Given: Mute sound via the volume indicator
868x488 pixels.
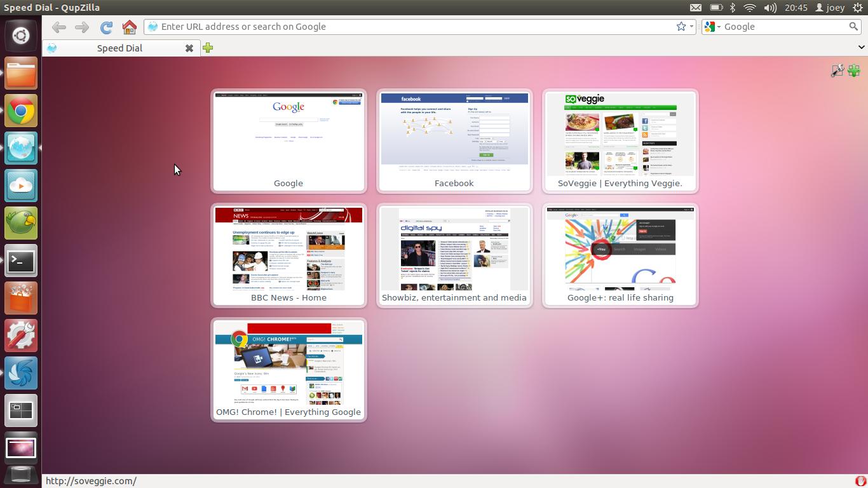Looking at the screenshot, I should click(770, 7).
